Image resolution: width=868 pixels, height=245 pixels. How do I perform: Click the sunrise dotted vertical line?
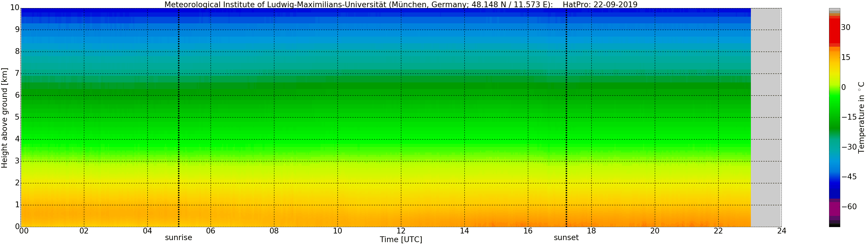179,118
